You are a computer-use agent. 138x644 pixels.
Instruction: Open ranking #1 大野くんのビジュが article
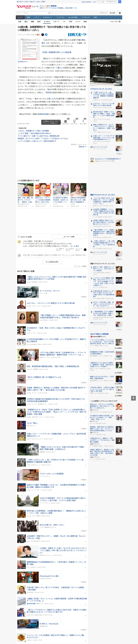pos(104,95)
